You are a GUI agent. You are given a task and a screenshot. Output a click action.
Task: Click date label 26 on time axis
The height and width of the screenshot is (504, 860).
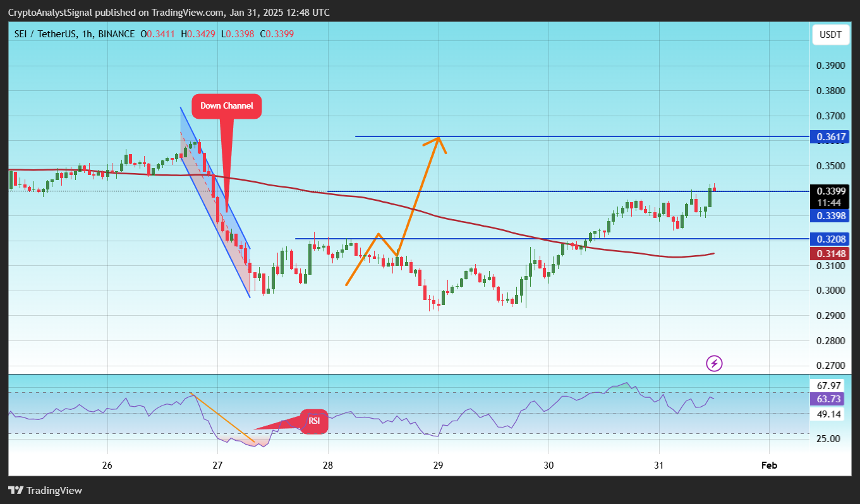click(107, 465)
